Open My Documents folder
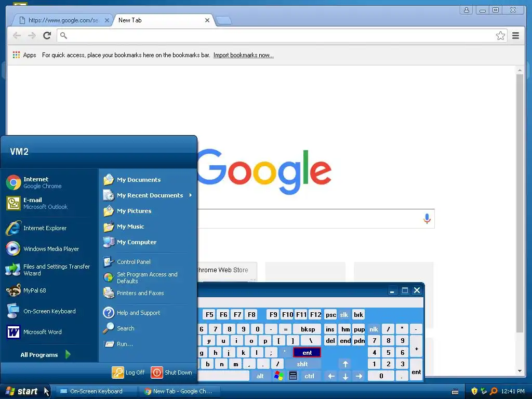The width and height of the screenshot is (532, 399). pyautogui.click(x=148, y=179)
